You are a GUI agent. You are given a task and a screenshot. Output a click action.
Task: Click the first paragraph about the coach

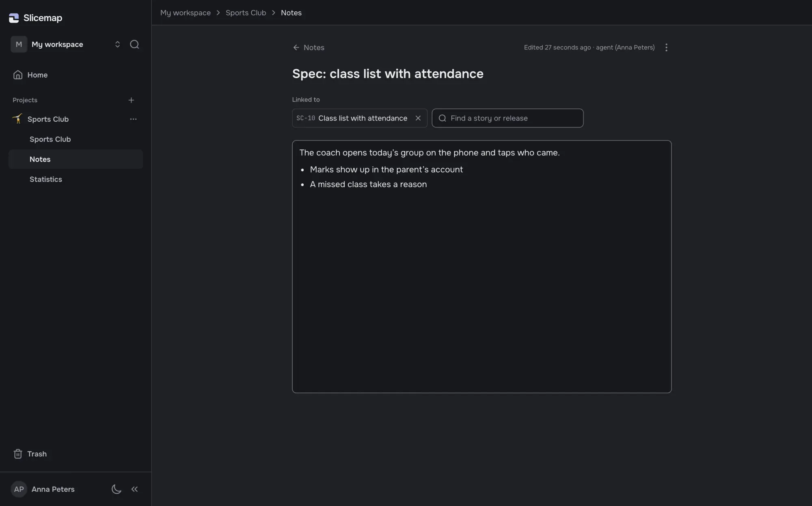click(x=430, y=153)
